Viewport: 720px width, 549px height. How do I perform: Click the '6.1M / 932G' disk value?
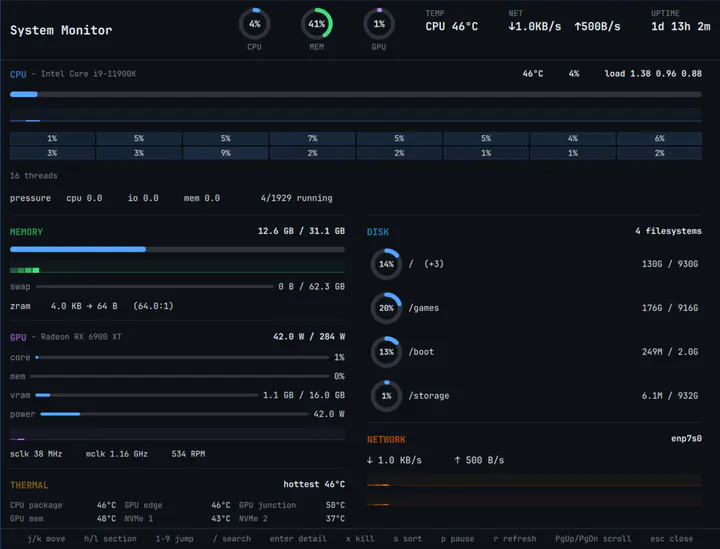(x=670, y=396)
